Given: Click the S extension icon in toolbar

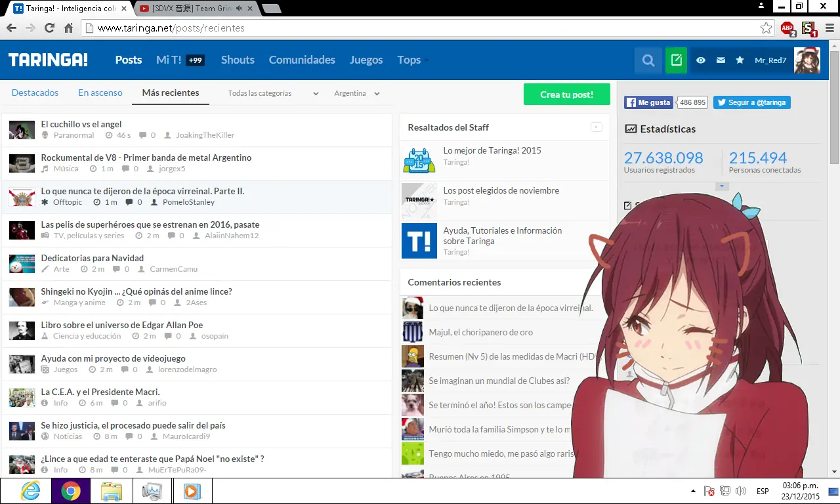Looking at the screenshot, I should [x=808, y=29].
